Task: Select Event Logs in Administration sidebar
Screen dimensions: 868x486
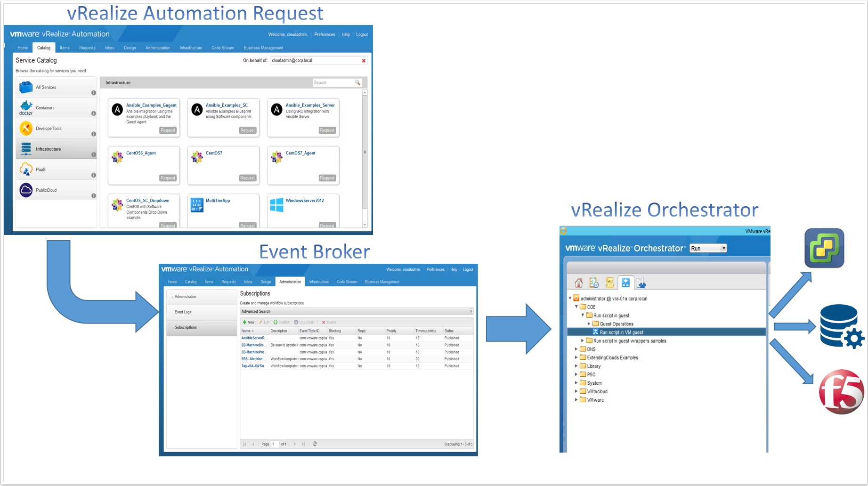Action: point(183,312)
